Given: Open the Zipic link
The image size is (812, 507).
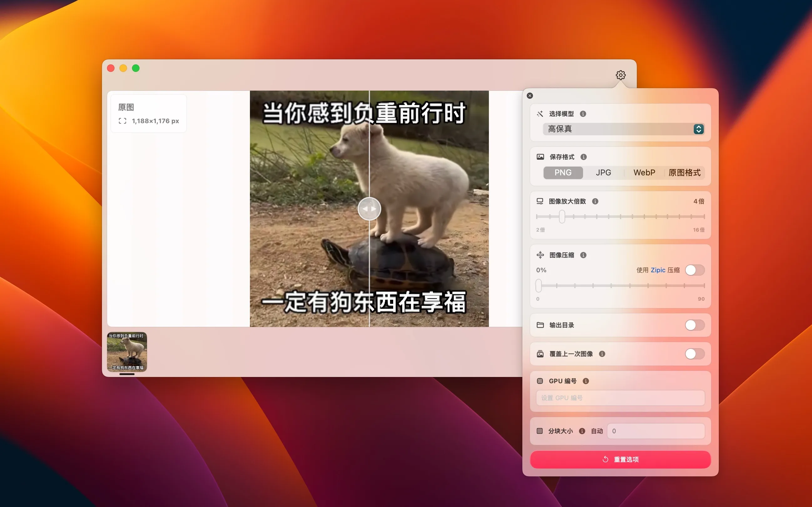Looking at the screenshot, I should click(658, 270).
